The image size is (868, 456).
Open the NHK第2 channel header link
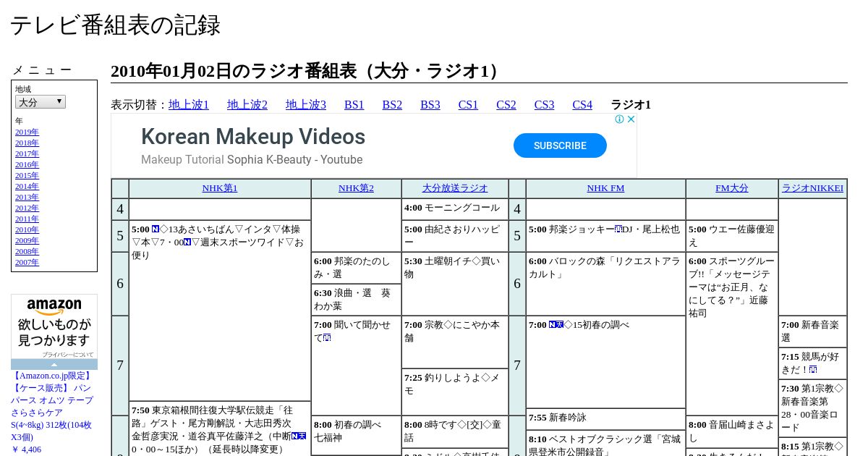click(356, 188)
